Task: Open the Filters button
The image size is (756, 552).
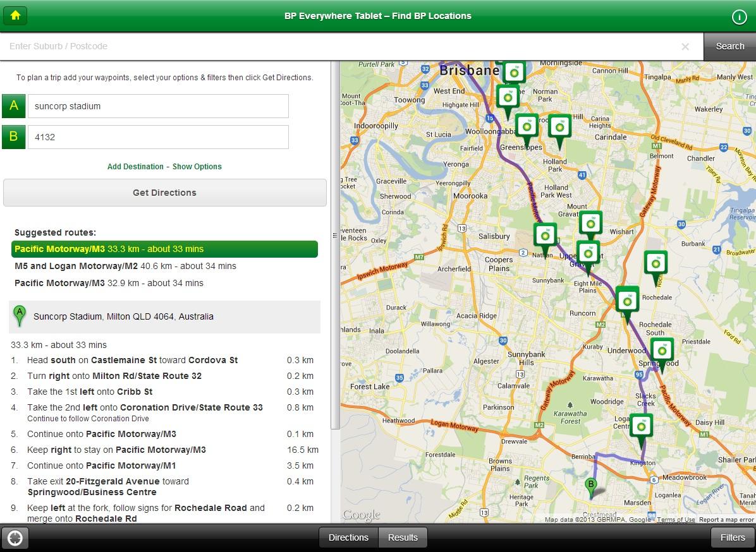Action: tap(733, 537)
